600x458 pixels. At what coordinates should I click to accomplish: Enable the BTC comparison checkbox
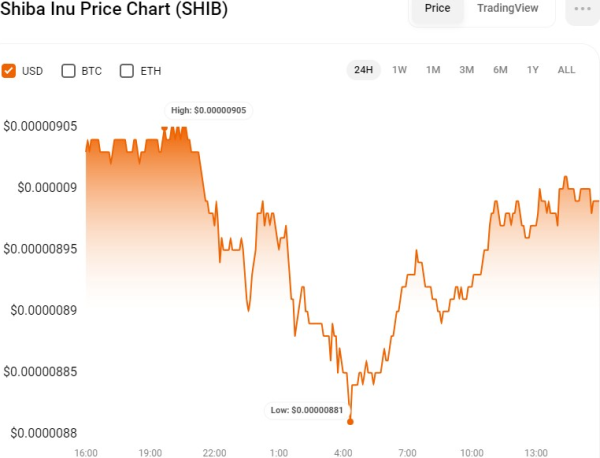(69, 71)
